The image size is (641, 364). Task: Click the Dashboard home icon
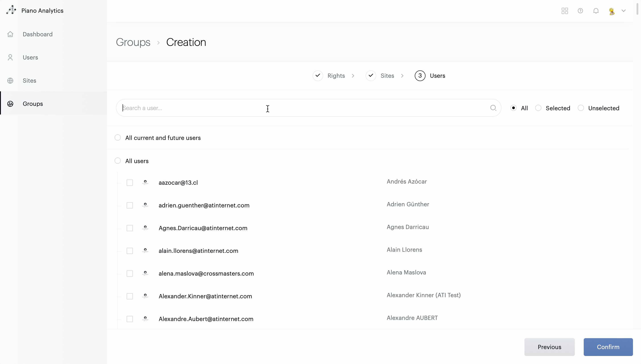coord(10,34)
